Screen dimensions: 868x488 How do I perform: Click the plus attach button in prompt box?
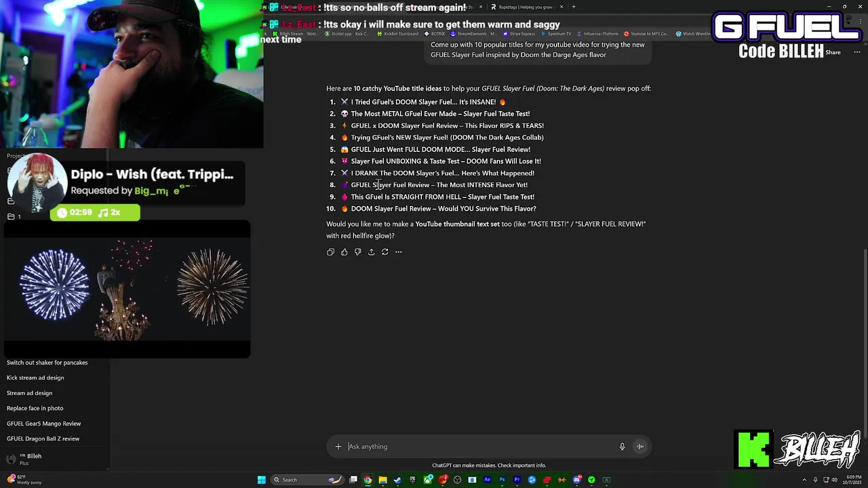338,446
